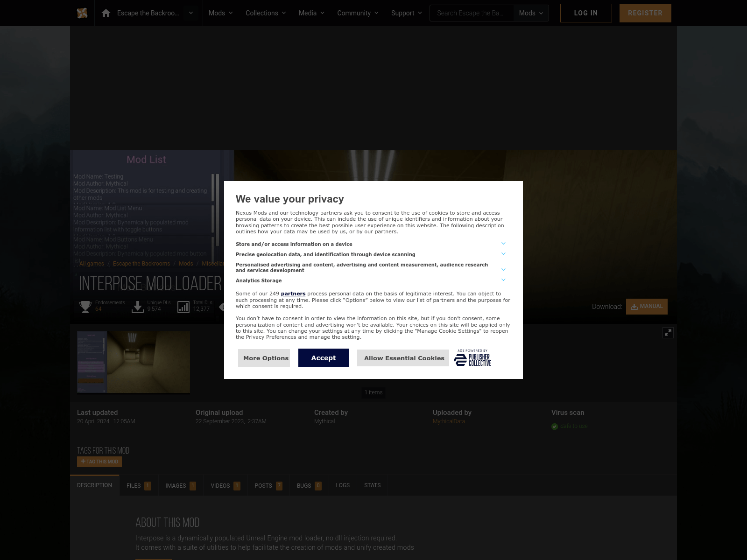Click the LOG IN button
Viewport: 747px width, 560px height.
586,13
